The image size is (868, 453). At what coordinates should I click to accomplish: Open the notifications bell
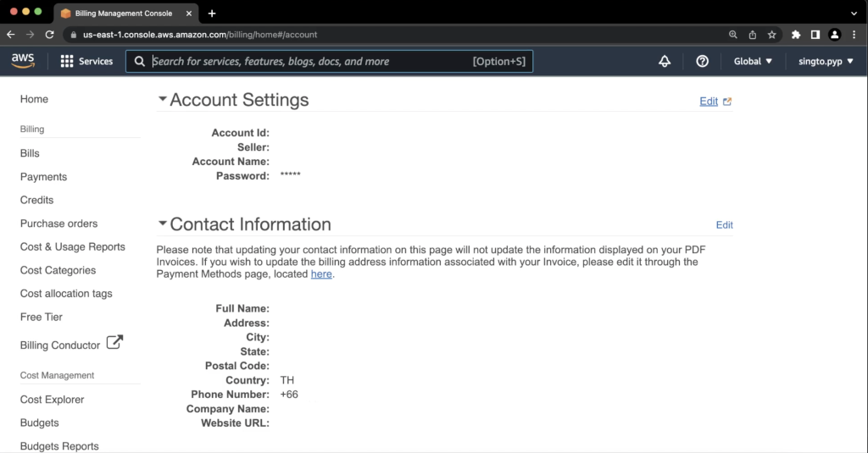[665, 62]
